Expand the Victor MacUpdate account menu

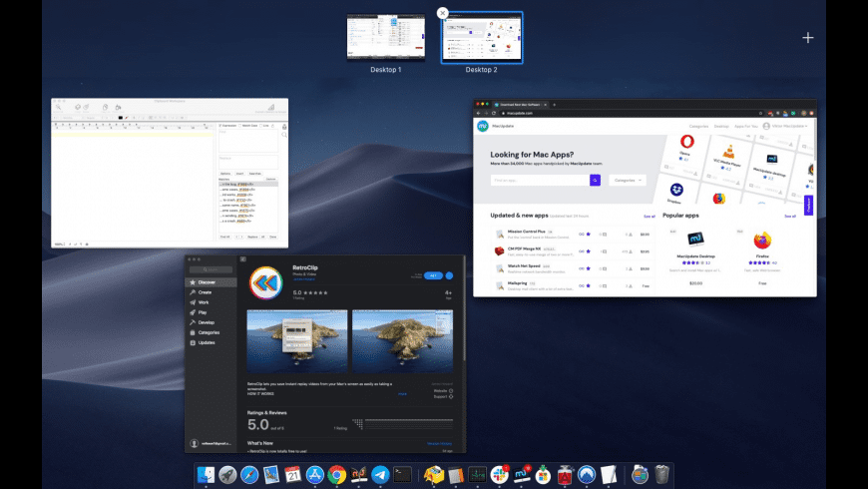click(785, 127)
